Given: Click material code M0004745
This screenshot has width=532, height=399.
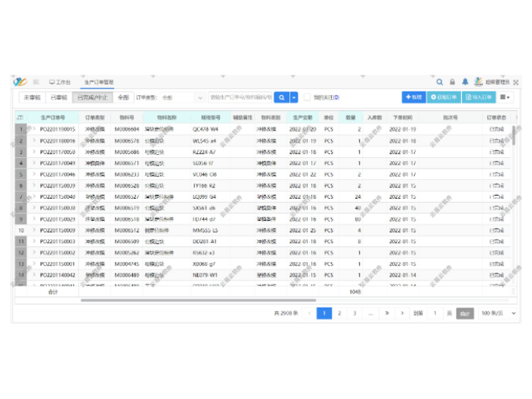Looking at the screenshot, I should [127, 264].
